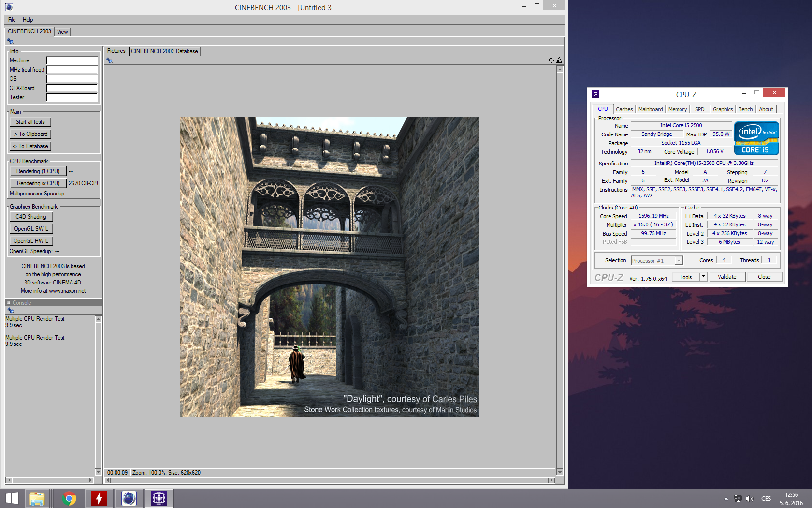812x508 pixels.
Task: Open network status in system tray
Action: click(738, 499)
